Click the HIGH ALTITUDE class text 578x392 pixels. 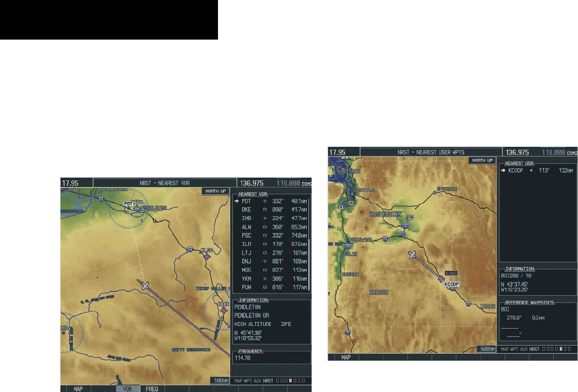[253, 324]
